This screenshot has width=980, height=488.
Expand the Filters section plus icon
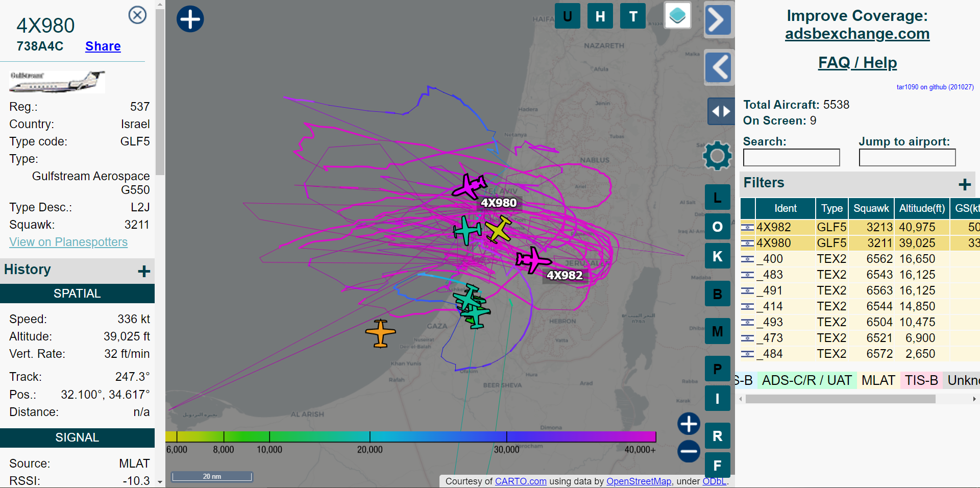964,184
